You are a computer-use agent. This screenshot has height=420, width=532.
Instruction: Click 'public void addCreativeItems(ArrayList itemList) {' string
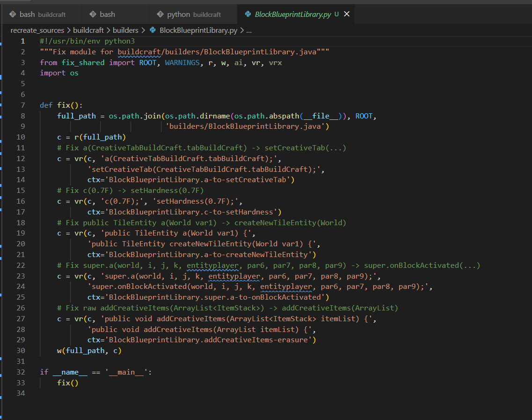199,329
